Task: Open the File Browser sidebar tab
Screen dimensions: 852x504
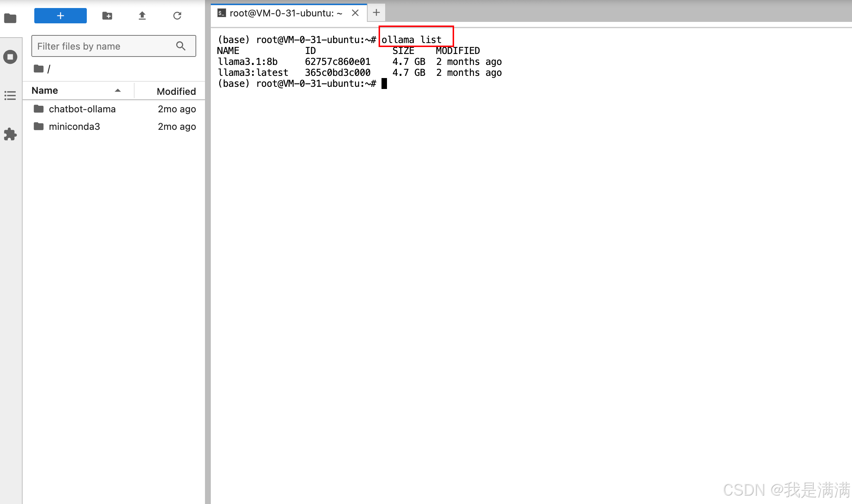Action: click(10, 18)
